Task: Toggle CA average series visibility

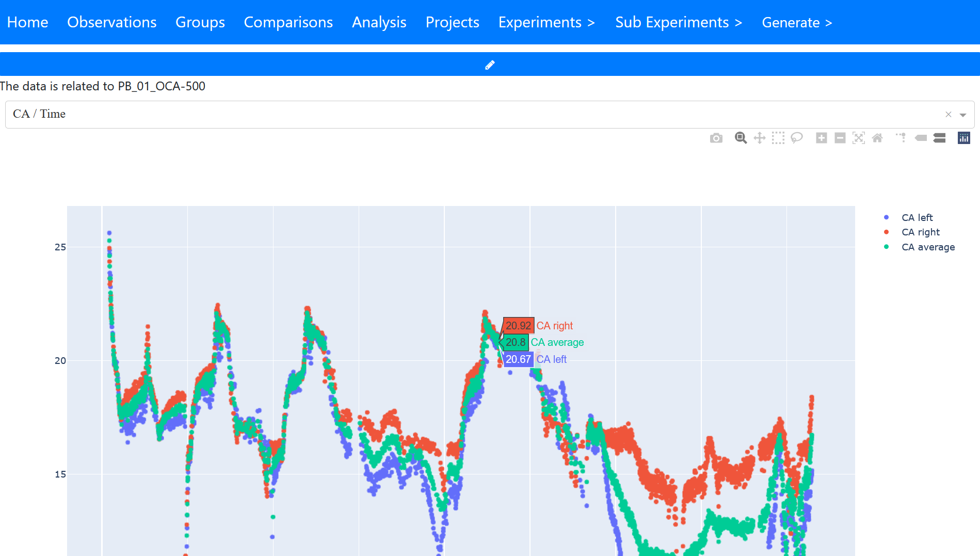Action: (x=928, y=247)
